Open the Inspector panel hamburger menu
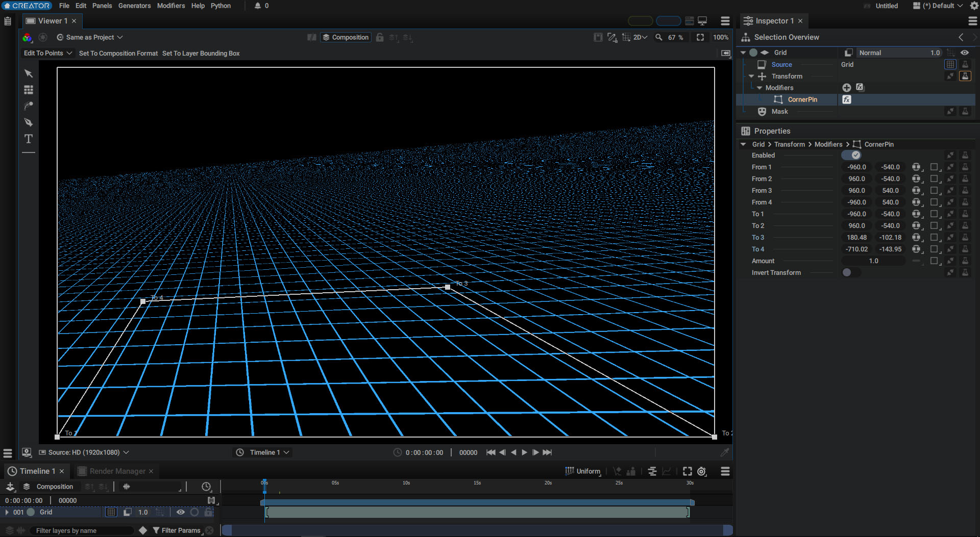Screen dimensions: 980x537 point(972,21)
